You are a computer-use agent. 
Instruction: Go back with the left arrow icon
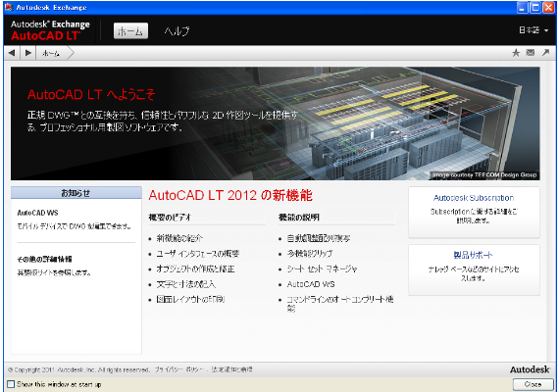12,53
